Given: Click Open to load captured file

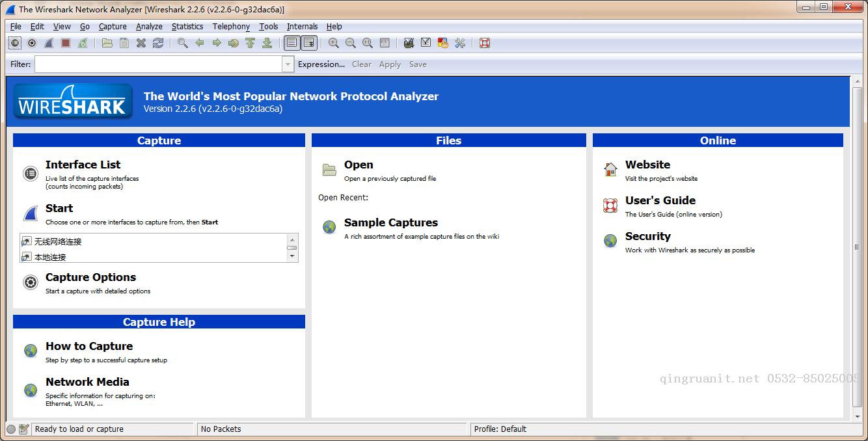Looking at the screenshot, I should (x=359, y=165).
